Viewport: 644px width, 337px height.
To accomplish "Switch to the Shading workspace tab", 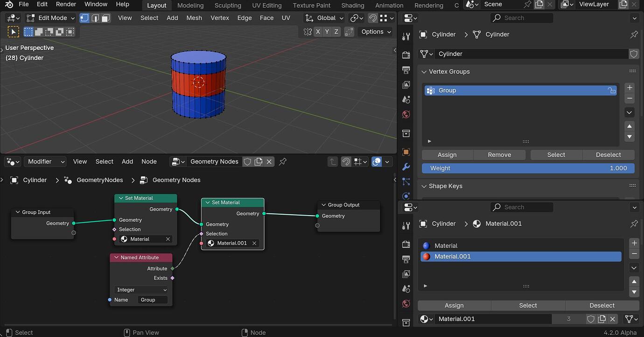I will tap(353, 6).
